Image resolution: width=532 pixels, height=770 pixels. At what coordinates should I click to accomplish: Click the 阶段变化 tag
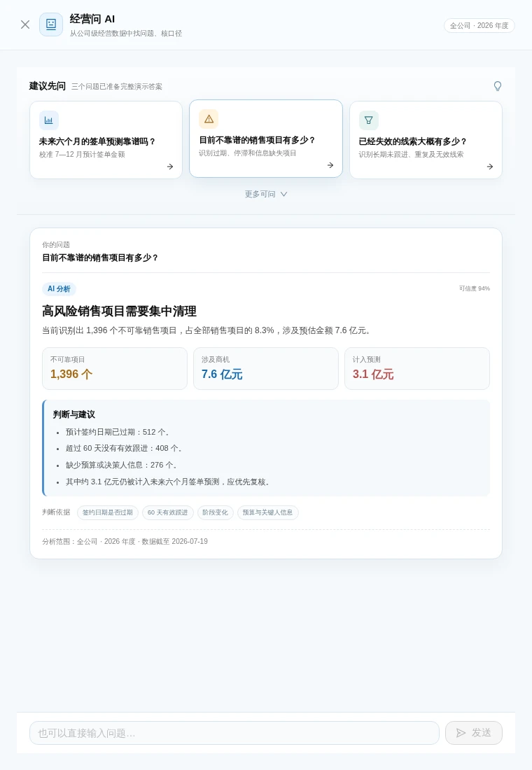(x=215, y=512)
